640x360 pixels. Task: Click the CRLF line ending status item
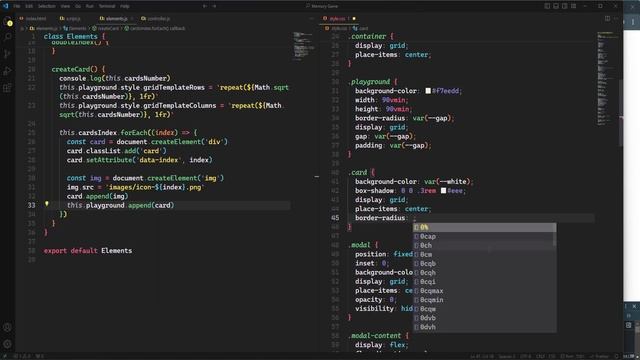coord(540,356)
